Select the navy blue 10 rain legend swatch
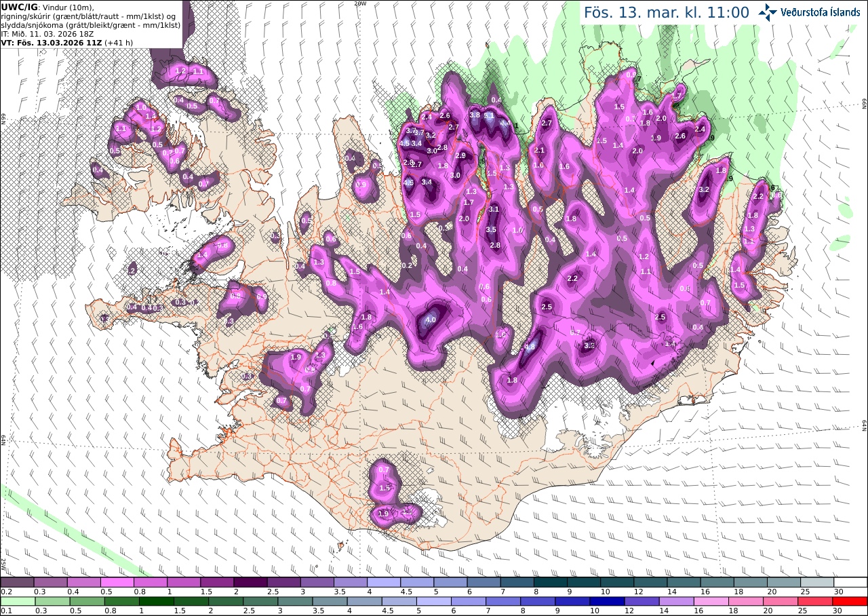 606,601
